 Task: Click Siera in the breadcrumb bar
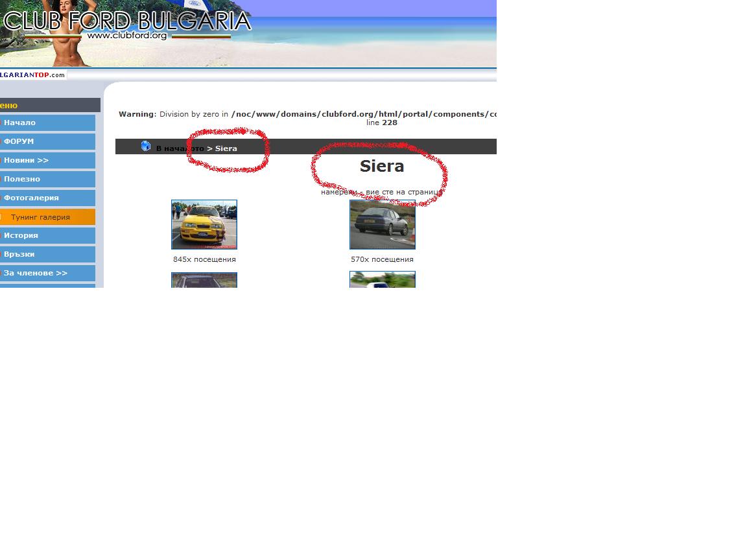coord(226,148)
